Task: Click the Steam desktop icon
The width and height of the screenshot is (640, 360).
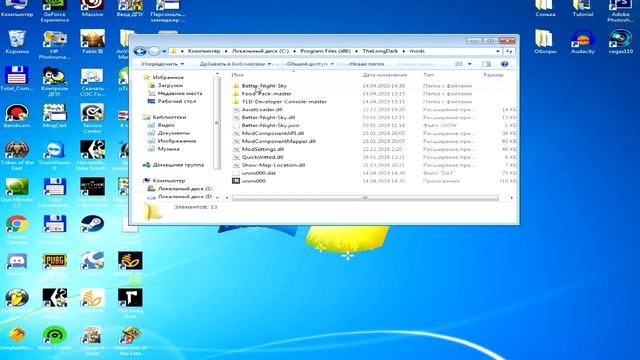Action: tap(92, 227)
